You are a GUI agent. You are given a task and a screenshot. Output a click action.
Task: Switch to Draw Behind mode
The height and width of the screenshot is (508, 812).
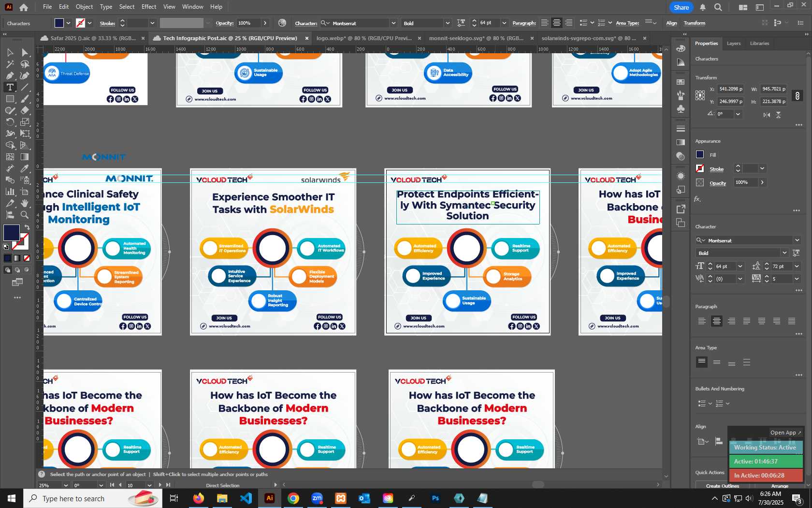[x=17, y=270]
